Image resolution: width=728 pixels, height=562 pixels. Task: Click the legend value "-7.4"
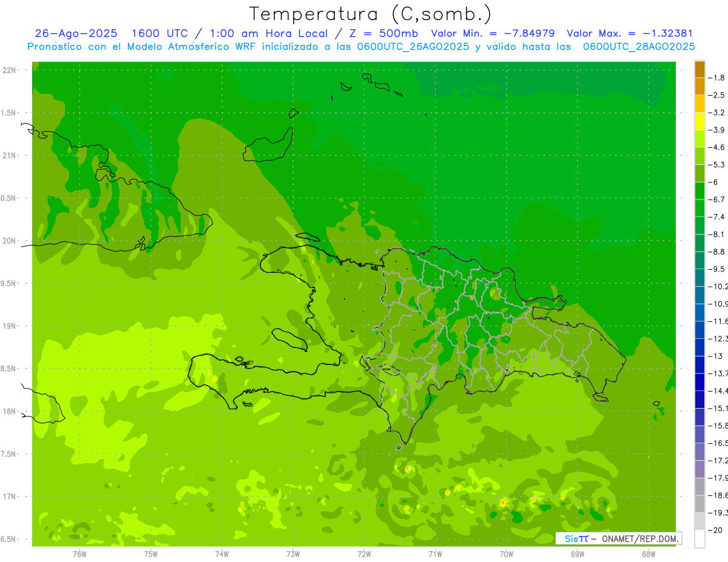pyautogui.click(x=717, y=216)
